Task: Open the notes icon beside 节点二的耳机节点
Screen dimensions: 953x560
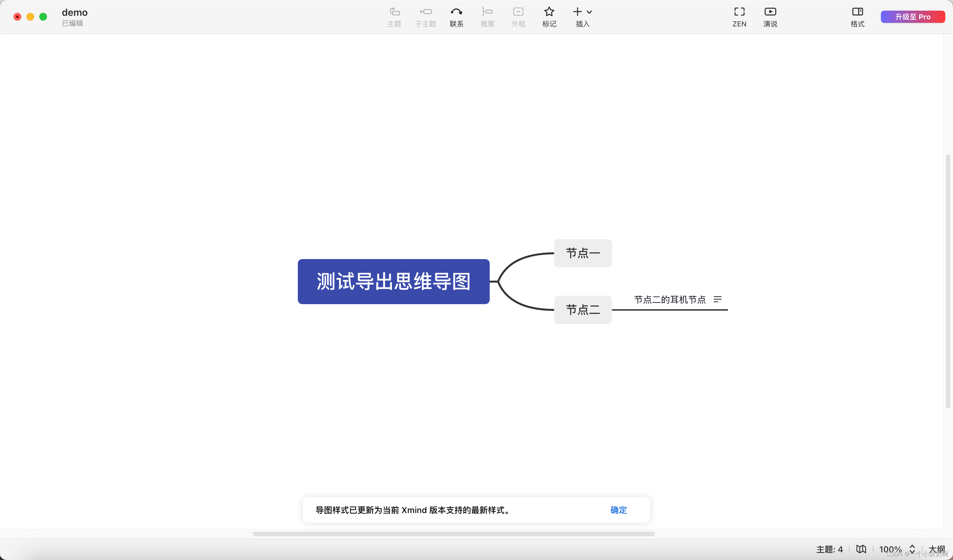Action: (x=717, y=300)
